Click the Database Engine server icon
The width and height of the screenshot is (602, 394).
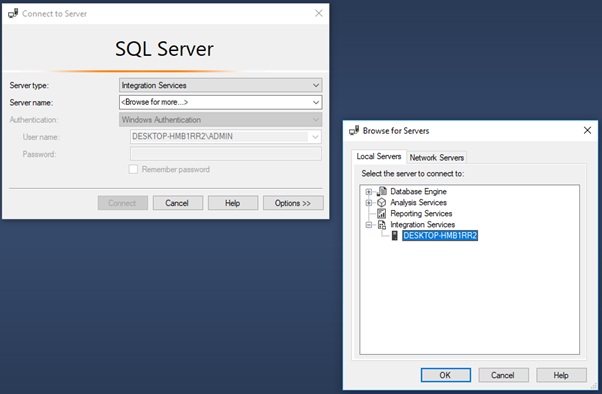[382, 191]
